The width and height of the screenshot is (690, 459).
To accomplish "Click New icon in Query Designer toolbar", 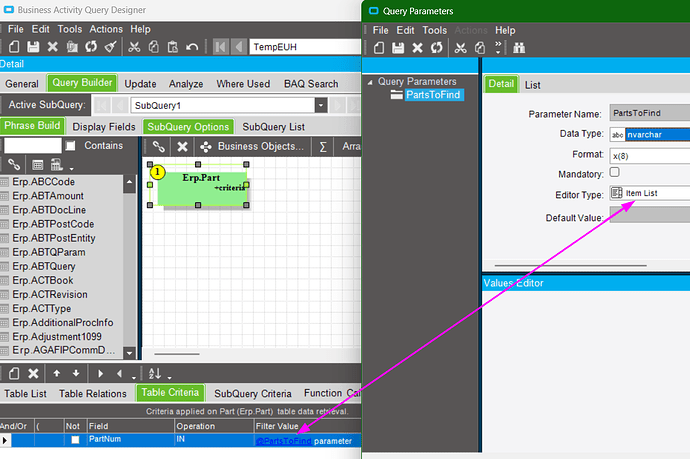I will click(x=14, y=47).
